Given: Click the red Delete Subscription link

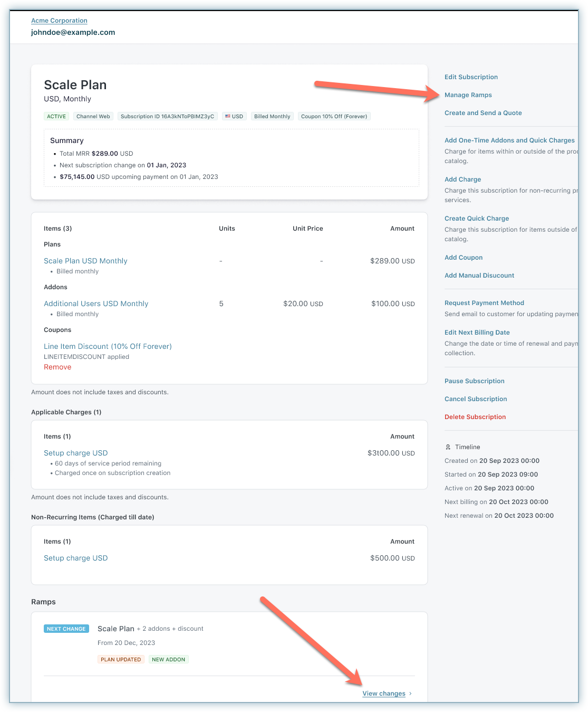Looking at the screenshot, I should 475,417.
